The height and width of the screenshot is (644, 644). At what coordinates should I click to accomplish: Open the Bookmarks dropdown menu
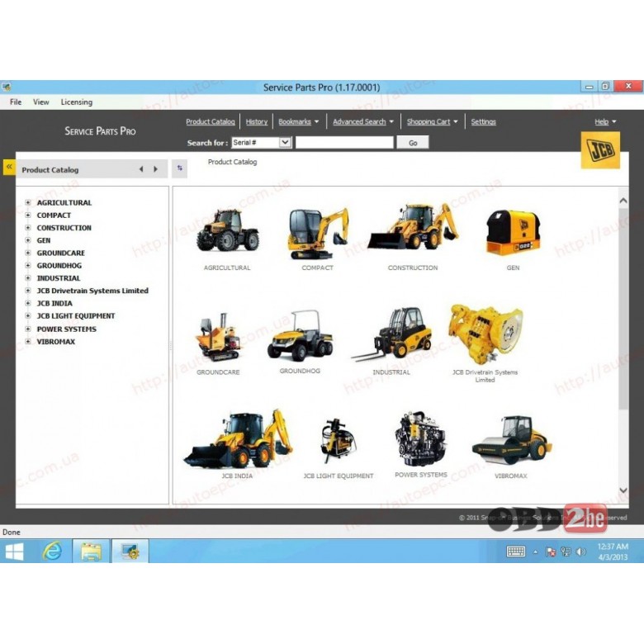299,121
